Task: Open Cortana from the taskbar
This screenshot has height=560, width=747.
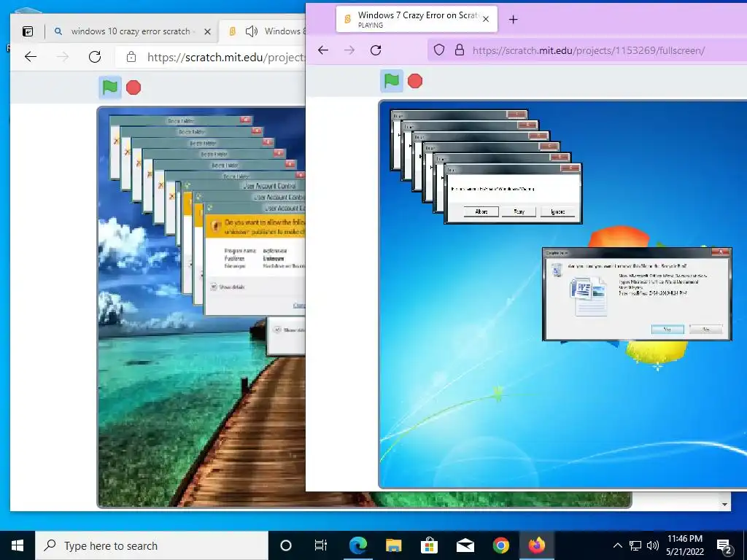Action: click(x=286, y=545)
